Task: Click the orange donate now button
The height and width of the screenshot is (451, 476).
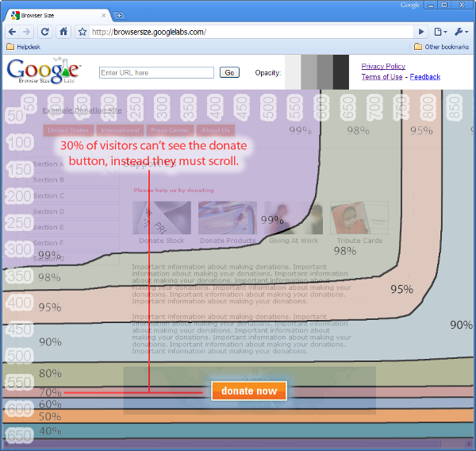Action: pos(248,391)
